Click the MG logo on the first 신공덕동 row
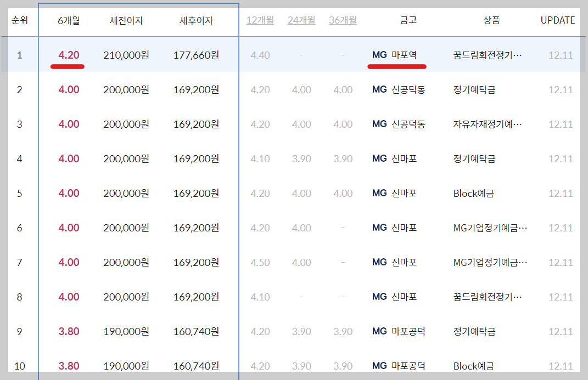 [x=379, y=89]
